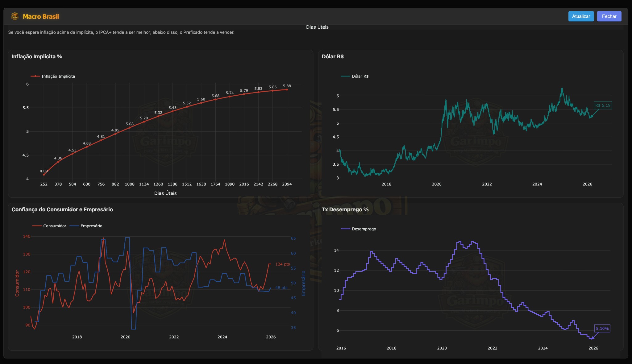Expand the Dólar R$ chart panel
Image resolution: width=632 pixels, height=364 pixels.
point(333,57)
